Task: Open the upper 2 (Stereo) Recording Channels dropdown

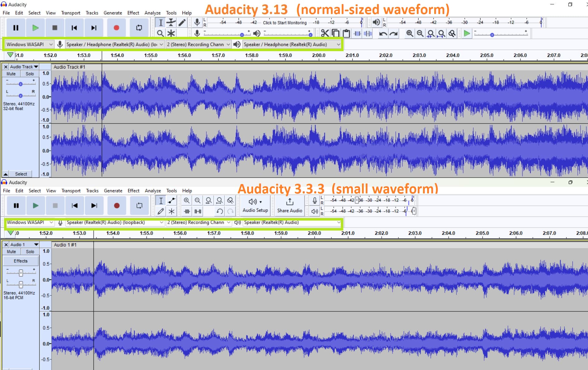Action: [x=198, y=44]
